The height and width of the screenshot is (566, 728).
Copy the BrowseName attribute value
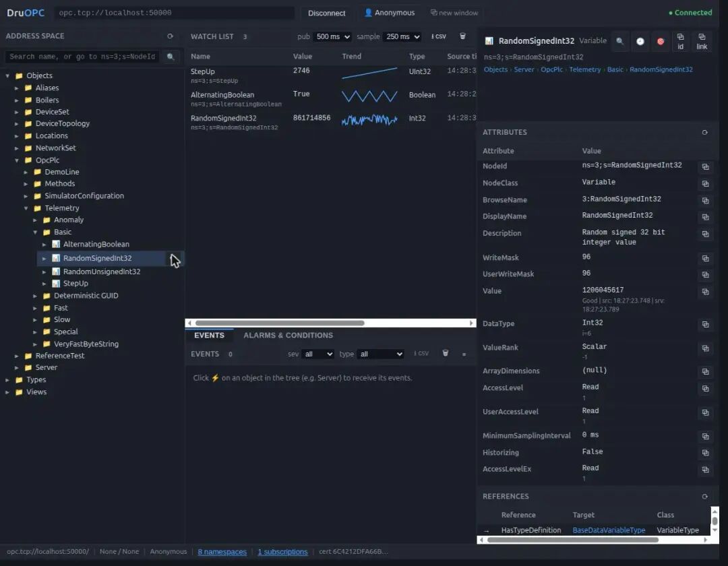(x=705, y=200)
